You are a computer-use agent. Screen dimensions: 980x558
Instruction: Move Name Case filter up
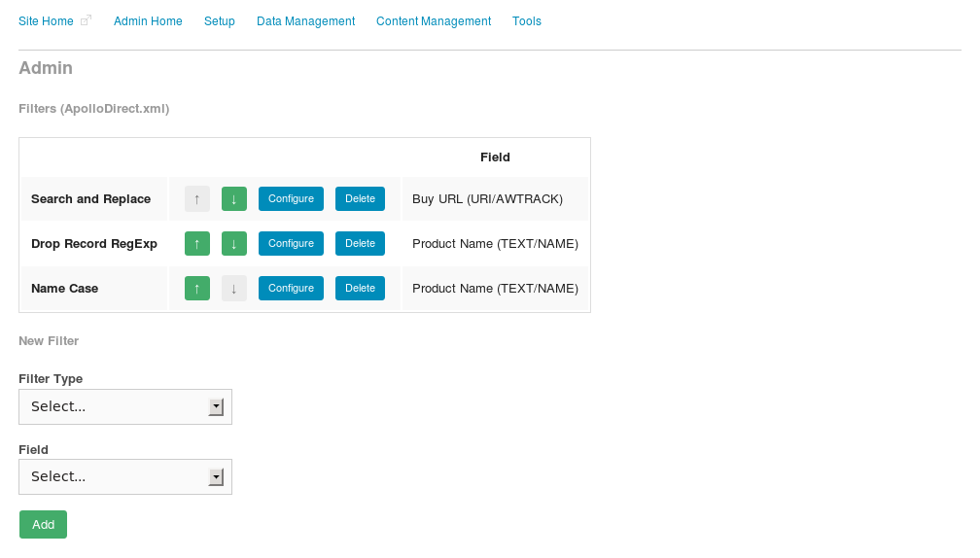pyautogui.click(x=196, y=288)
